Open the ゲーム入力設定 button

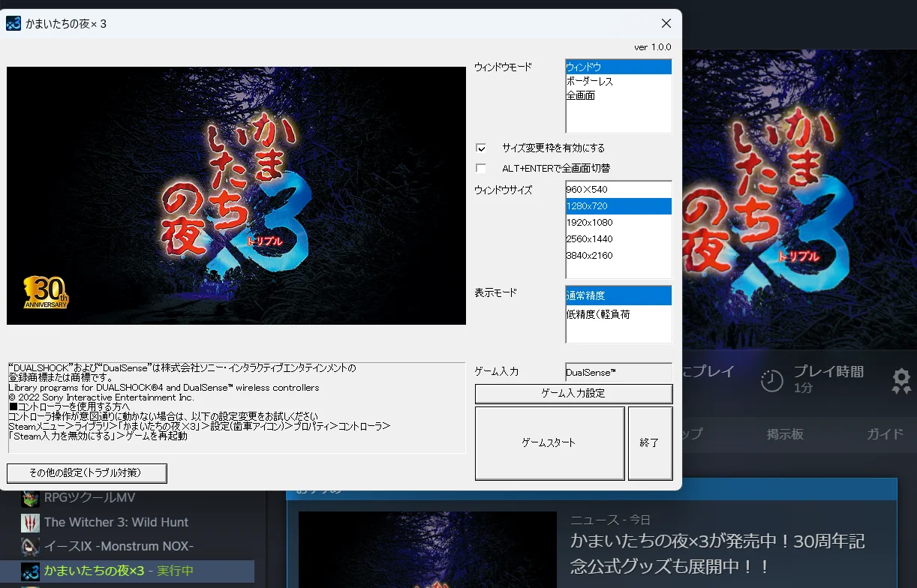coord(573,393)
